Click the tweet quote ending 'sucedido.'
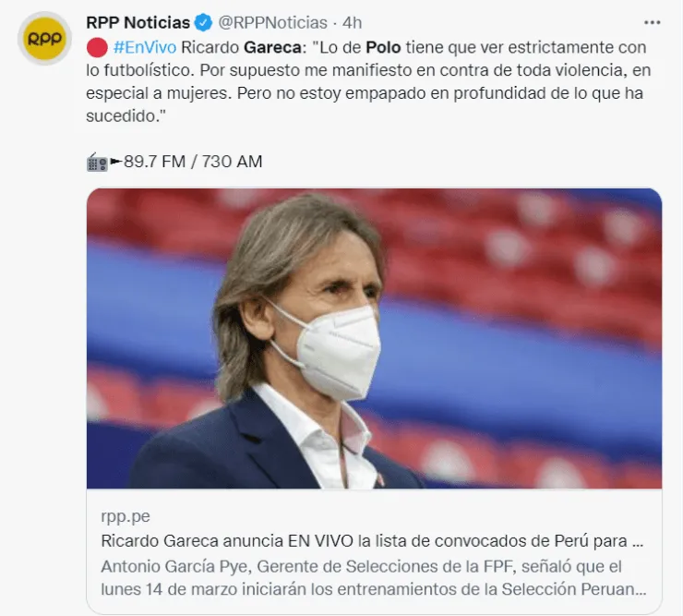The width and height of the screenshot is (683, 616). point(368,81)
